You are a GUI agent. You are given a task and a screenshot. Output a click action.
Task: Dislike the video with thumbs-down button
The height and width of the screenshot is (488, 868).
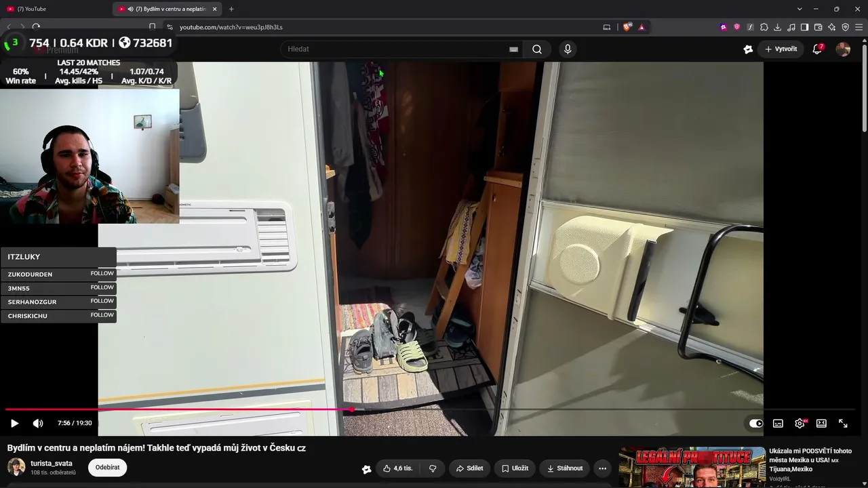point(433,468)
